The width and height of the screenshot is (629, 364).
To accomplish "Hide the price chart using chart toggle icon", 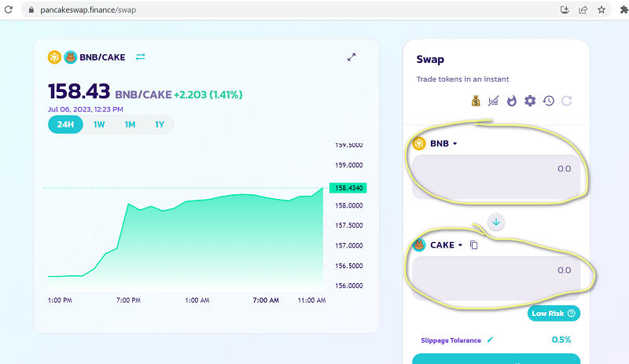I will [x=494, y=101].
